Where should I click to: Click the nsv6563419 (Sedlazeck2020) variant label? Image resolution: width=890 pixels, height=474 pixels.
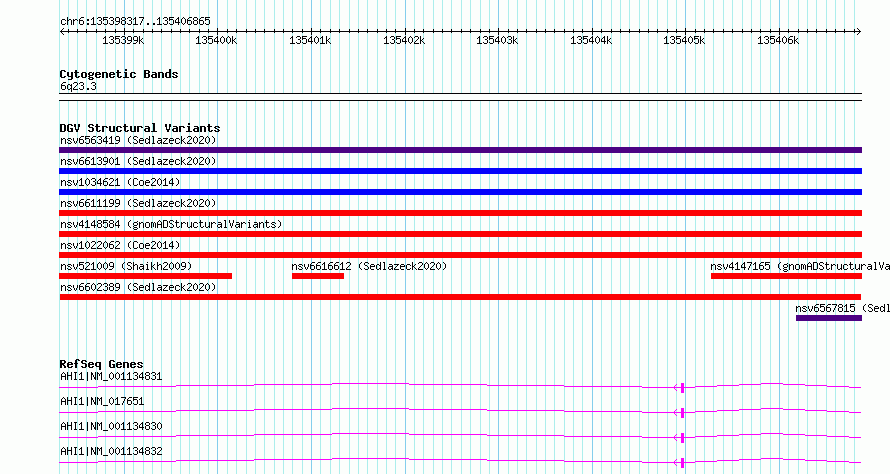pos(138,140)
